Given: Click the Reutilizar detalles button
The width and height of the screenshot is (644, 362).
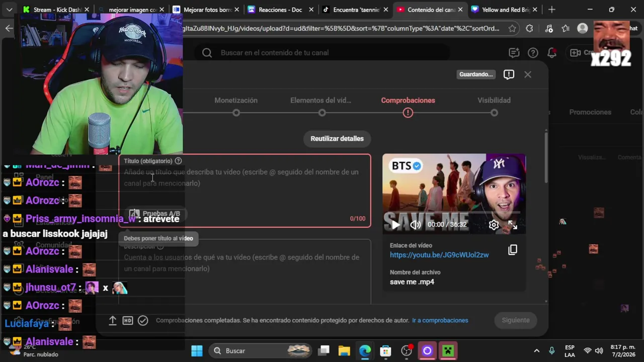Looking at the screenshot, I should 337,139.
